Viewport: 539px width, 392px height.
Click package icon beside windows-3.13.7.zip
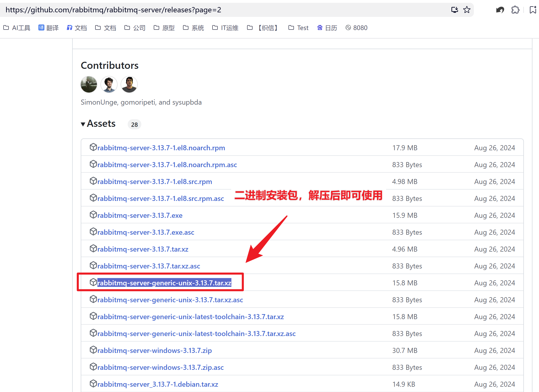pos(93,350)
